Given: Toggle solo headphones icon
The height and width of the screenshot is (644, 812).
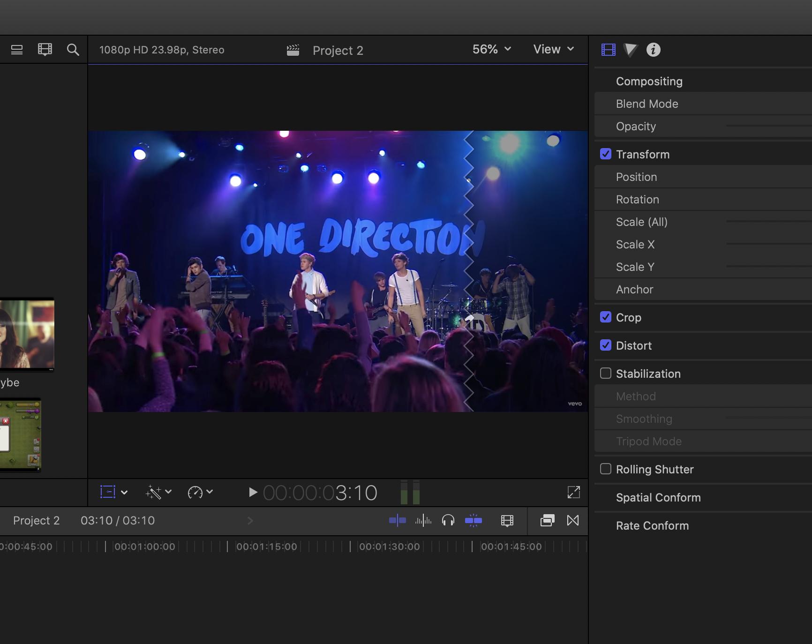Looking at the screenshot, I should tap(448, 520).
